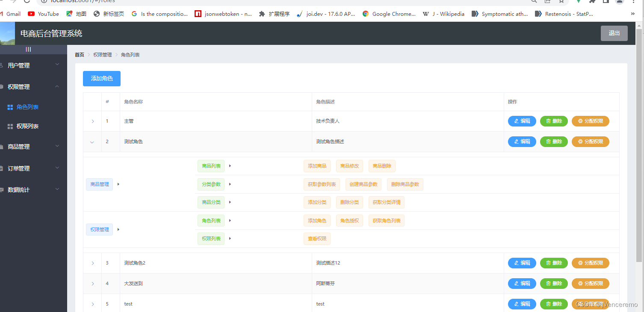Click 首页 in the breadcrumb trail
The height and width of the screenshot is (312, 644).
pyautogui.click(x=79, y=55)
